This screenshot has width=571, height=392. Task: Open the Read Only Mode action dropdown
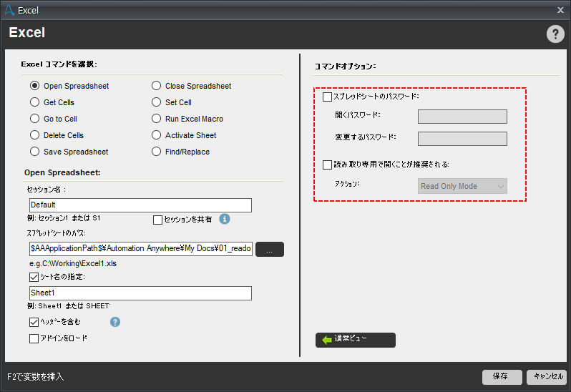tap(462, 186)
